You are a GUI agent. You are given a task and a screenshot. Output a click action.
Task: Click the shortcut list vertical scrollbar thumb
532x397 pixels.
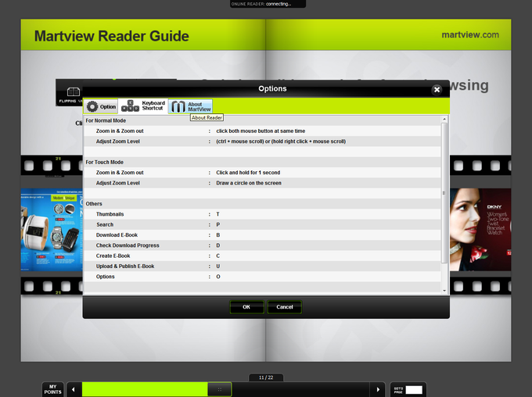(x=444, y=192)
